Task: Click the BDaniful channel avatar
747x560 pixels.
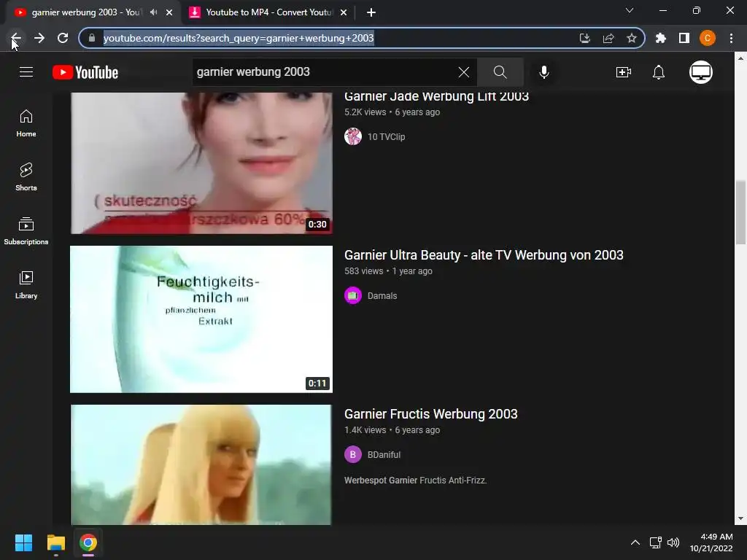Action: [x=353, y=454]
